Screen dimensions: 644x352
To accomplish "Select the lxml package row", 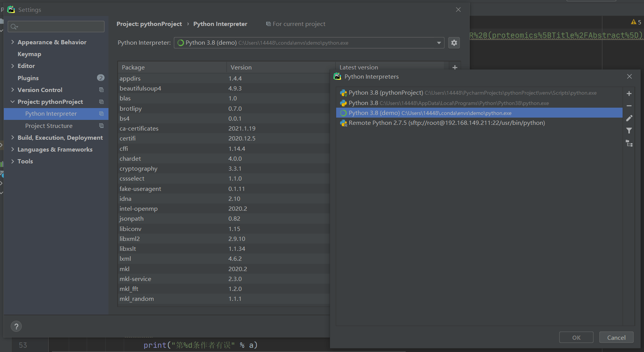I will 224,258.
